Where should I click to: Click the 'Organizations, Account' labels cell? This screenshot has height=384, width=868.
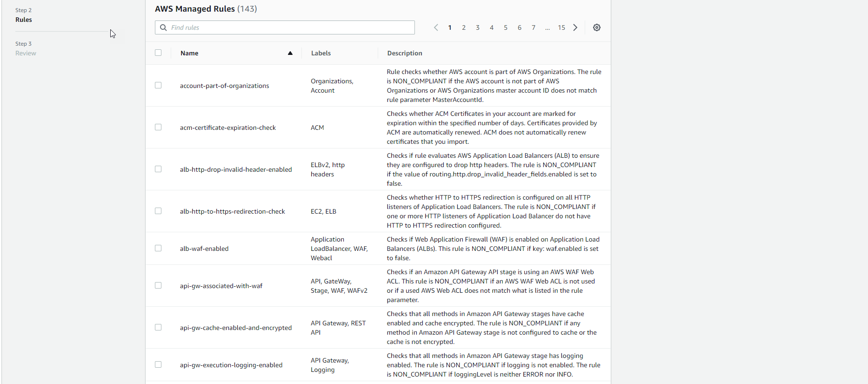[332, 86]
